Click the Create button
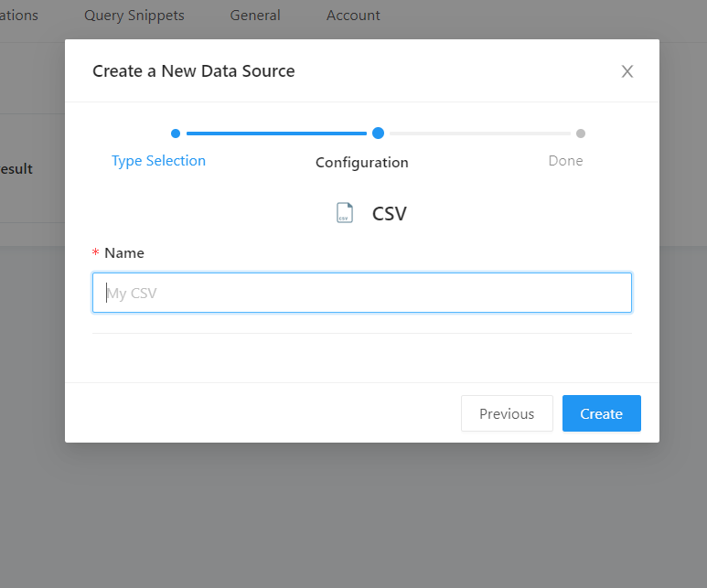This screenshot has width=707, height=588. [x=602, y=413]
